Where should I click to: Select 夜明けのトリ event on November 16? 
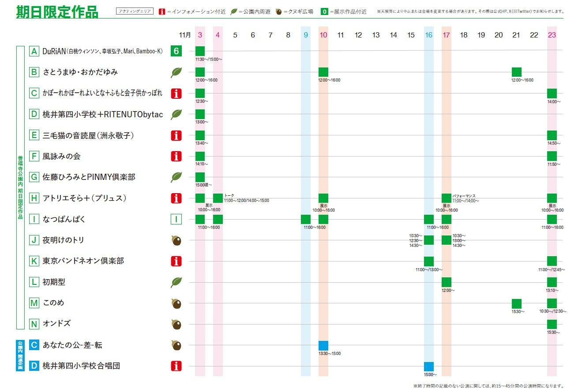coord(429,240)
